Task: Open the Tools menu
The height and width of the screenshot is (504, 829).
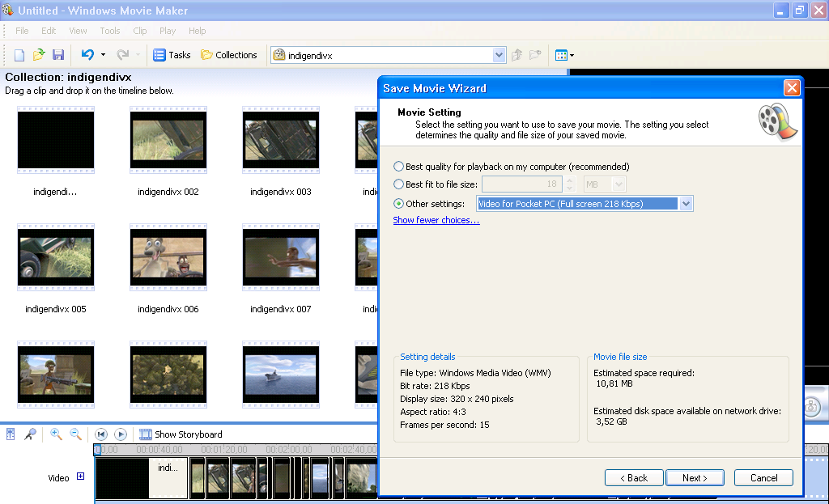Action: (110, 31)
